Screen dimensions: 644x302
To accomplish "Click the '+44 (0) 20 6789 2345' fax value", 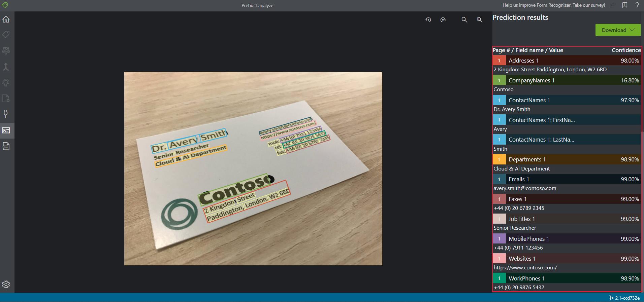I will pos(519,208).
